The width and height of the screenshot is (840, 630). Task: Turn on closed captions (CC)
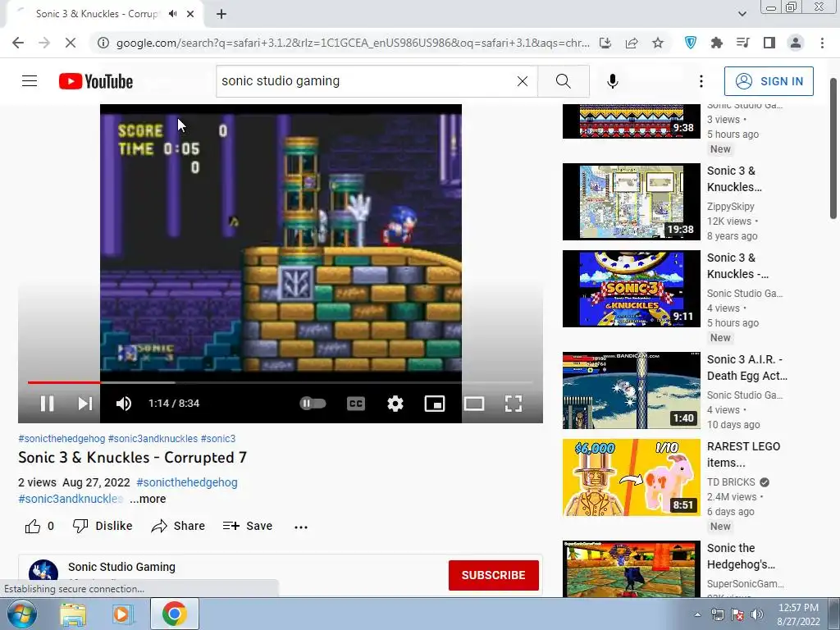pos(356,404)
